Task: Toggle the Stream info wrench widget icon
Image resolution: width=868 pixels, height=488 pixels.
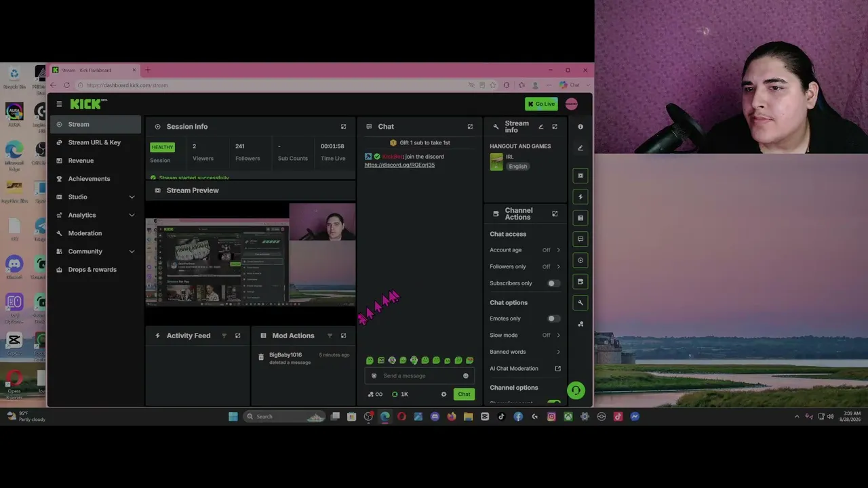Action: click(580, 302)
